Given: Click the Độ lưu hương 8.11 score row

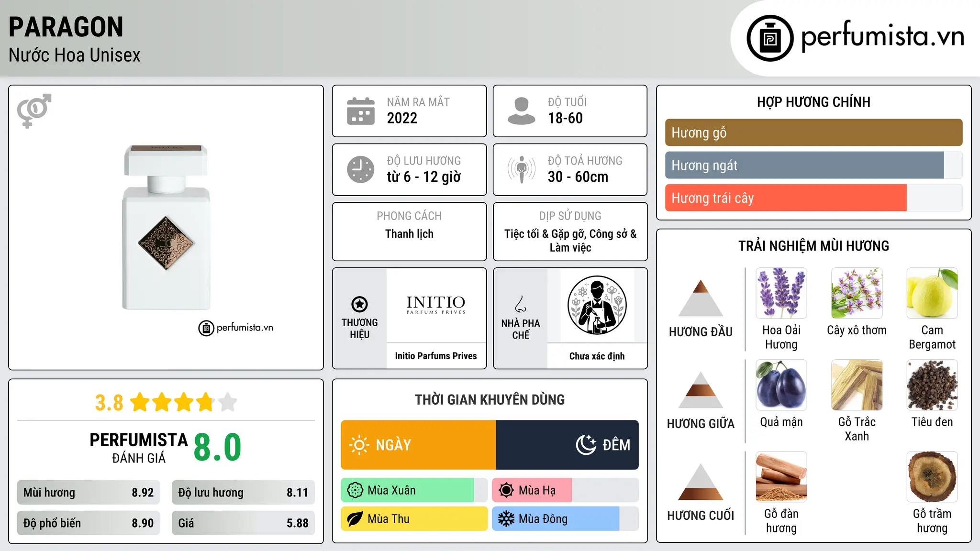Looking at the screenshot, I should pyautogui.click(x=243, y=493).
